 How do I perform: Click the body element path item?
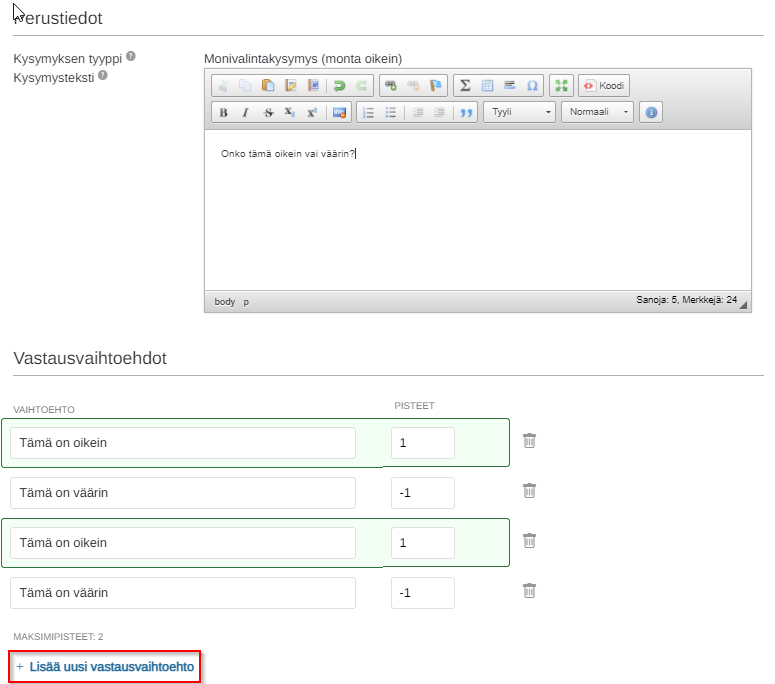(x=224, y=301)
